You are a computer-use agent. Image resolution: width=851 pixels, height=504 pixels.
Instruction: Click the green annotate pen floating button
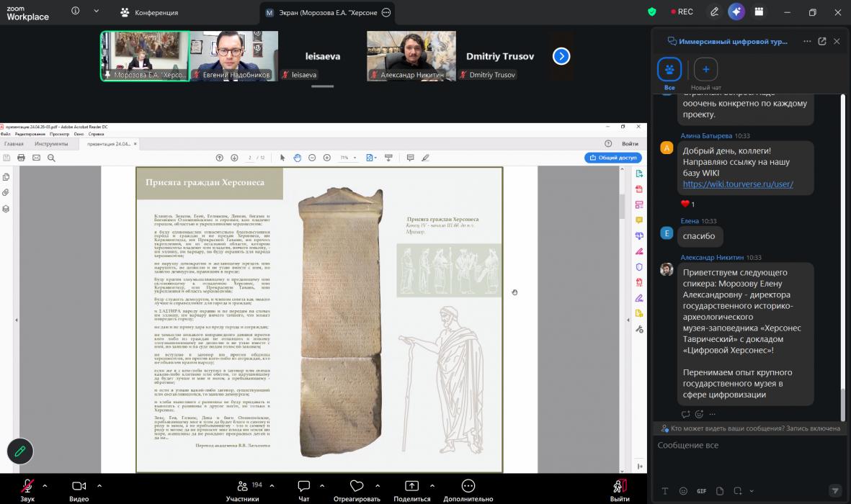click(20, 451)
